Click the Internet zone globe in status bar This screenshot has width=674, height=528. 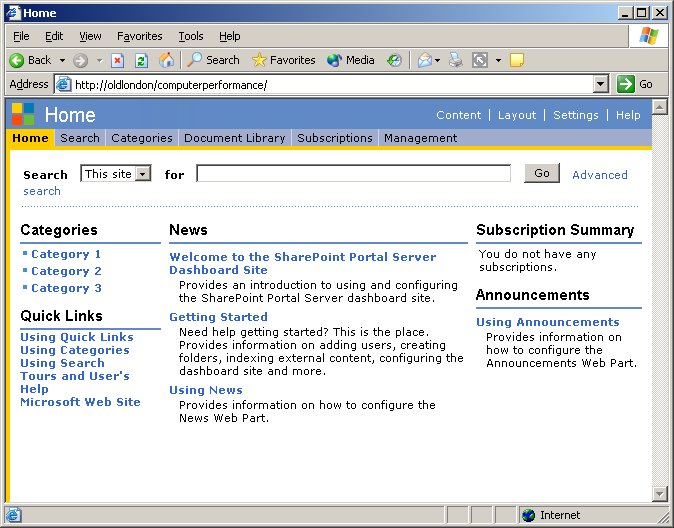click(528, 515)
